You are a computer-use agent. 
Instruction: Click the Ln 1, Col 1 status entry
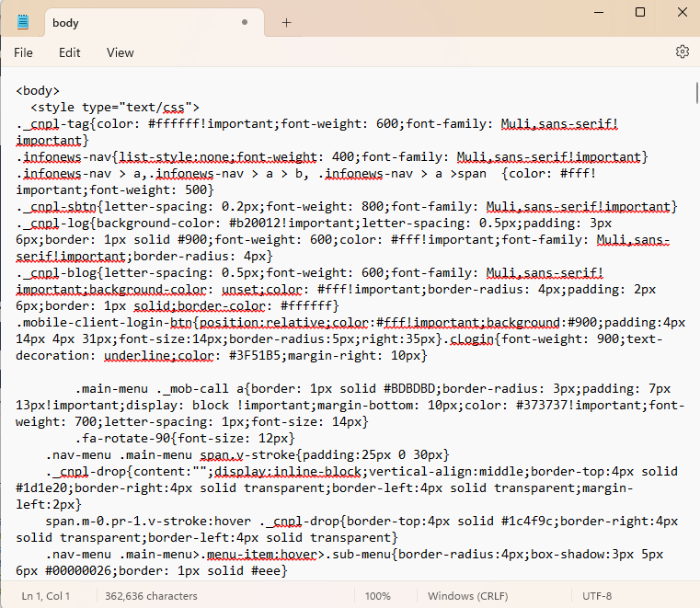coord(46,596)
